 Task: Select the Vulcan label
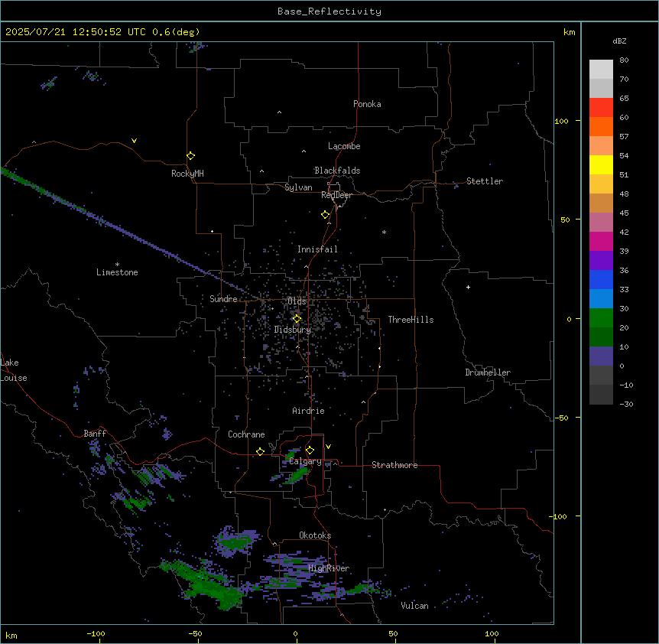point(414,606)
